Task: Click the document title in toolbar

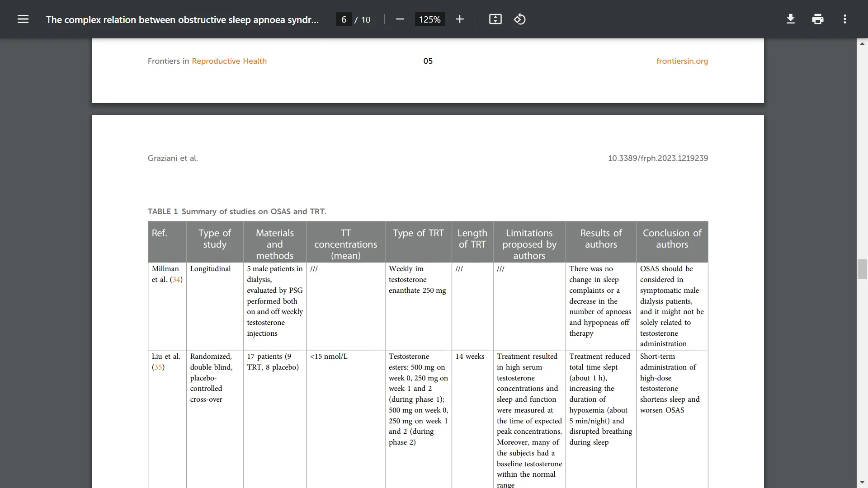Action: [x=182, y=19]
